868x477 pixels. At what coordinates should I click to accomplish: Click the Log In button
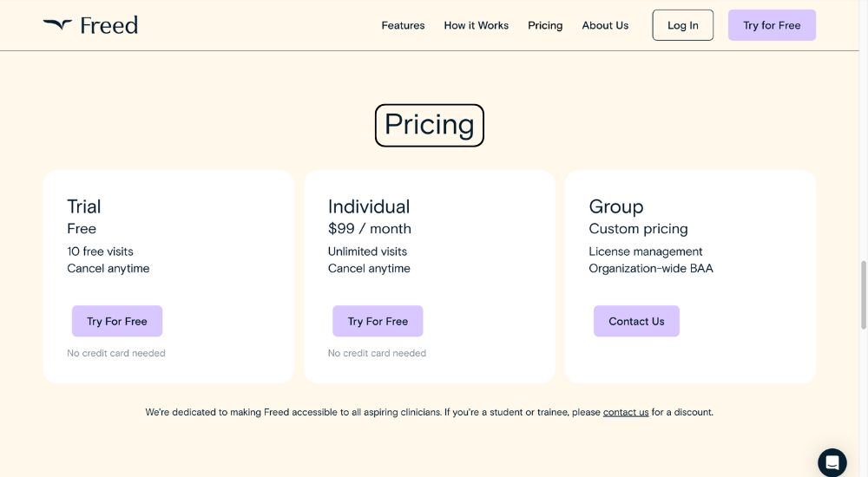point(682,25)
